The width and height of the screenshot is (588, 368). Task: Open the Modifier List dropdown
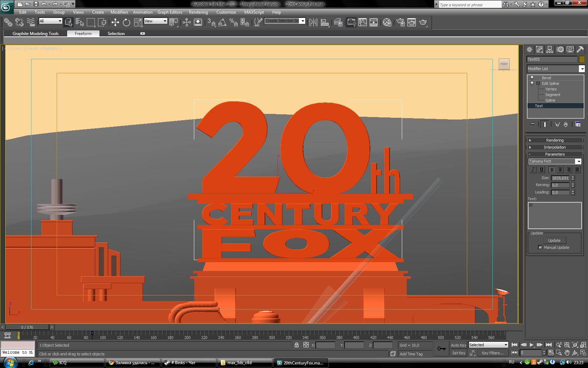click(x=555, y=69)
